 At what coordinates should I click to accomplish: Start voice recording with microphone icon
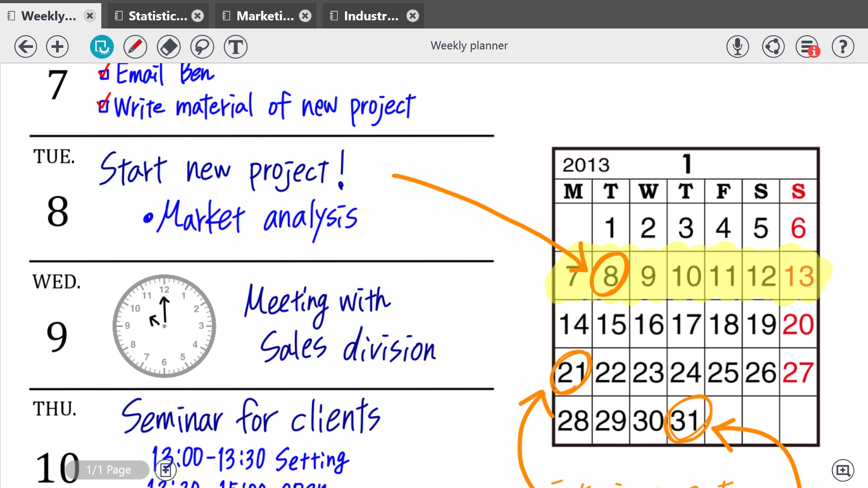click(x=738, y=47)
